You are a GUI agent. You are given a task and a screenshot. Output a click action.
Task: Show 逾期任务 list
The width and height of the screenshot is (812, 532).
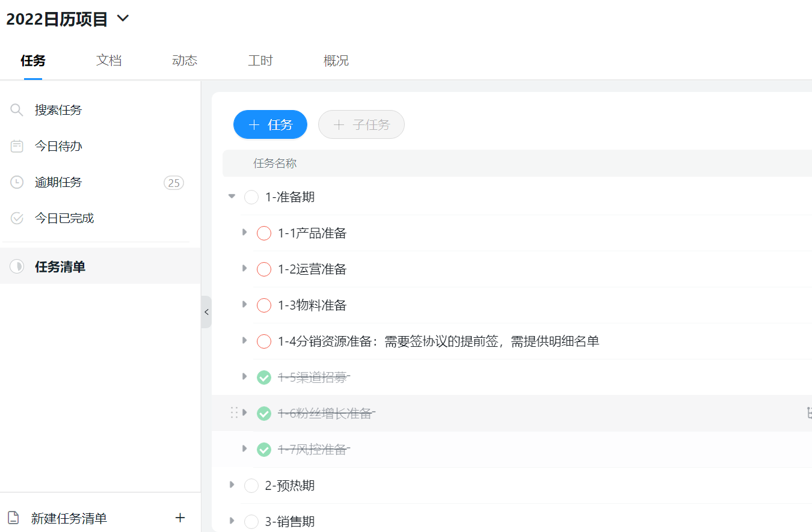pyautogui.click(x=58, y=182)
